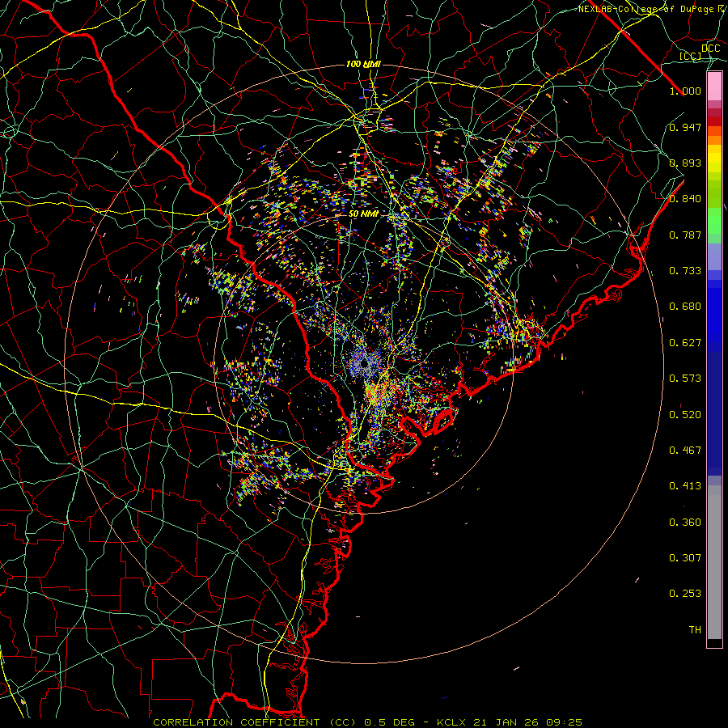The height and width of the screenshot is (728, 728).
Task: Click the 0.413 scale value
Action: pos(685,486)
